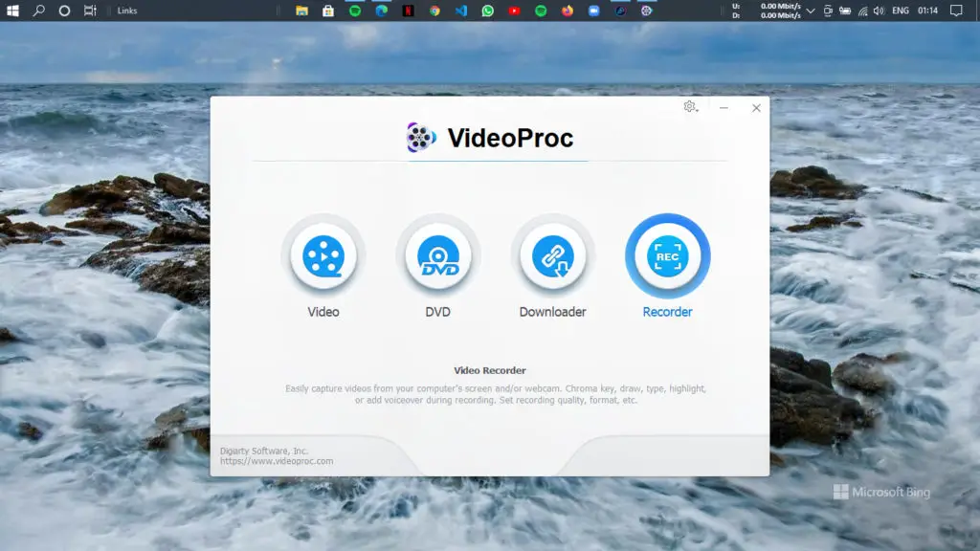The width and height of the screenshot is (980, 551).
Task: Click "Digiarty Software, Inc." footer text
Action: pos(264,451)
